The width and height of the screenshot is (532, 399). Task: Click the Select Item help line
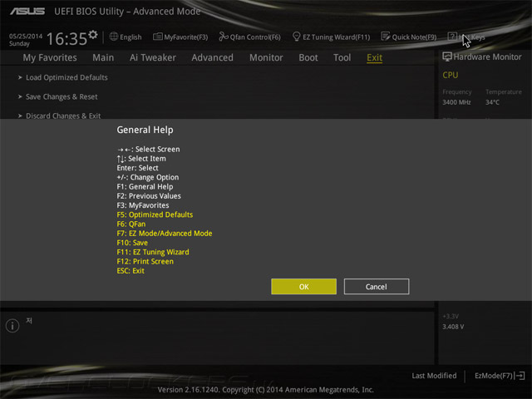coord(141,159)
